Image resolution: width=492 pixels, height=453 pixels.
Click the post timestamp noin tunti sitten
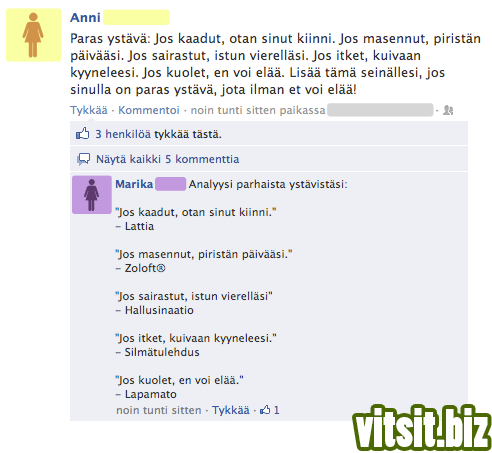point(234,110)
